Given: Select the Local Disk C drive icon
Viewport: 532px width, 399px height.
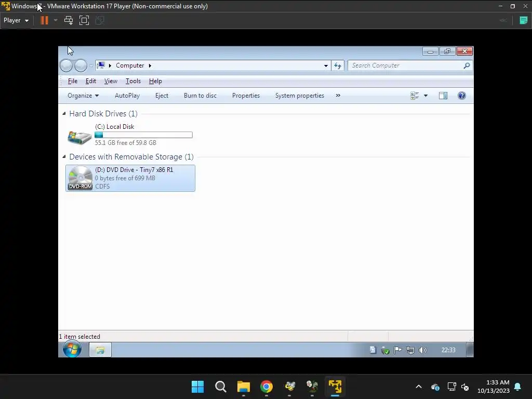Looking at the screenshot, I should 79,137.
